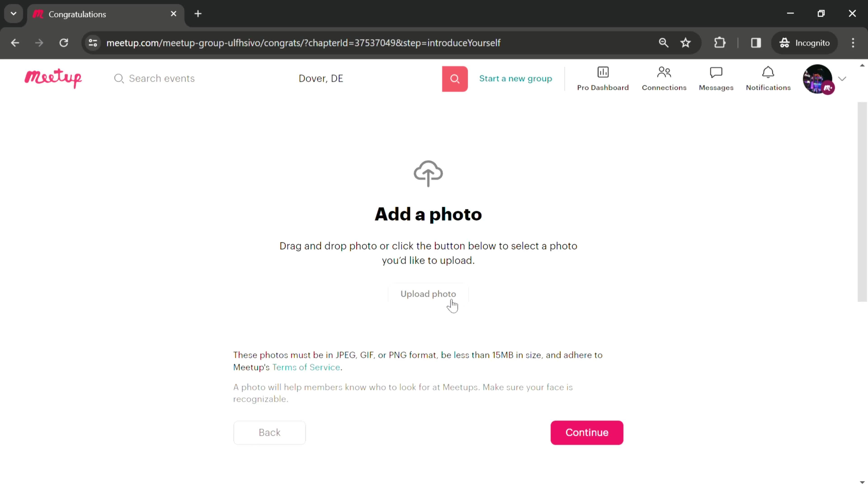Click the Dover DE location field
The image size is (868, 488).
click(x=321, y=78)
